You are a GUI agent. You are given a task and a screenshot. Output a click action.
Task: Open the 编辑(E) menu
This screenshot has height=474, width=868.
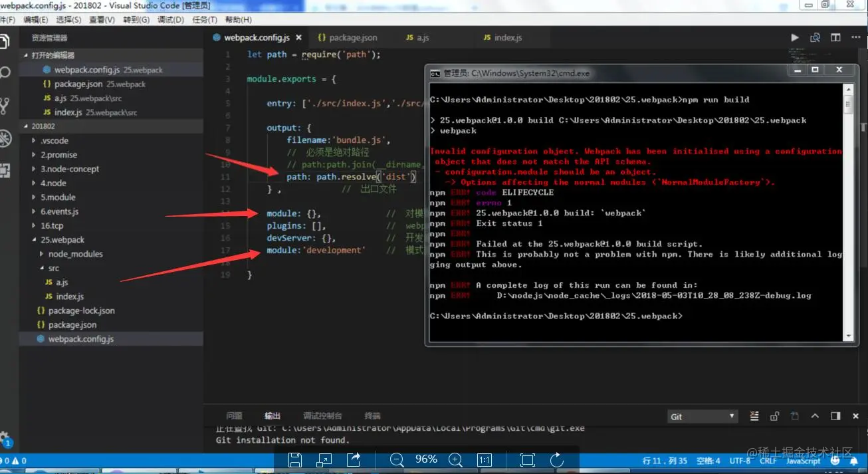[x=36, y=20]
